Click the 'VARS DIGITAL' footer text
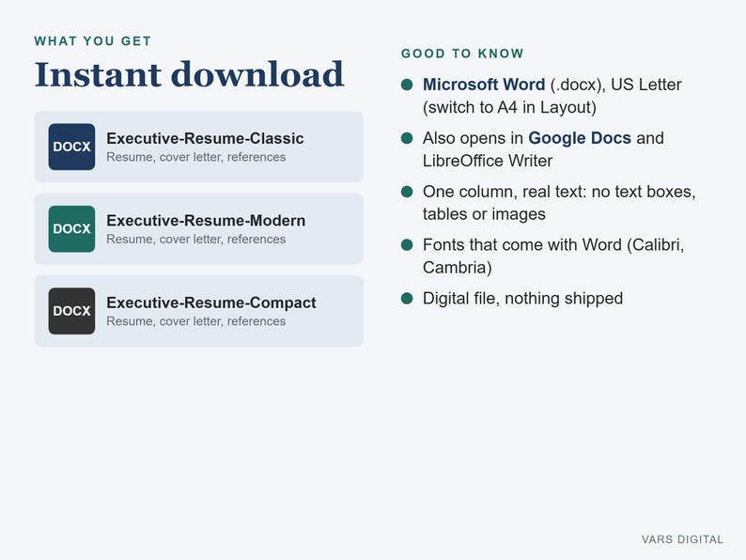 pos(682,539)
